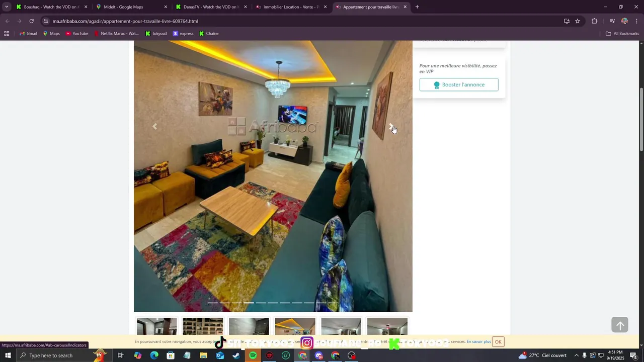Close the Immobilier Location tab

[325, 7]
